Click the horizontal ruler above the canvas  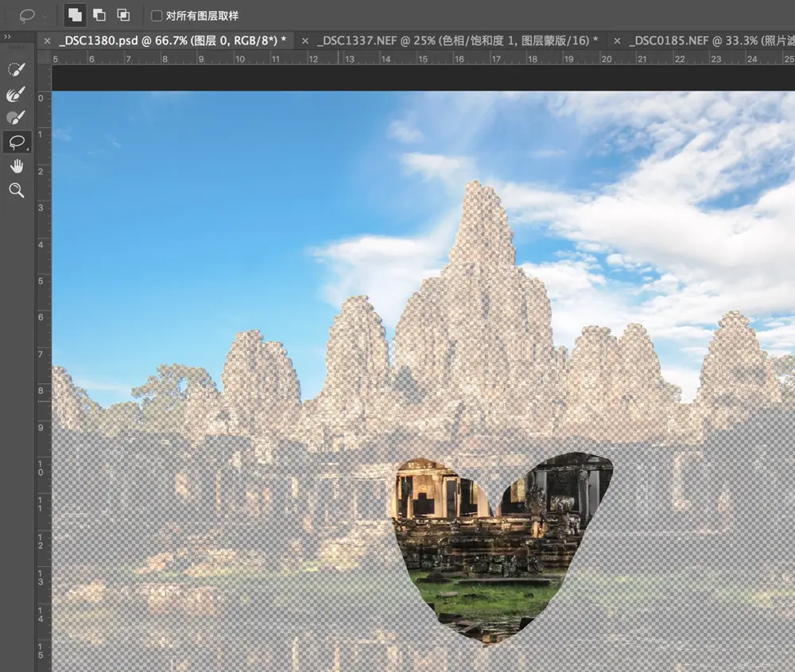[397, 58]
